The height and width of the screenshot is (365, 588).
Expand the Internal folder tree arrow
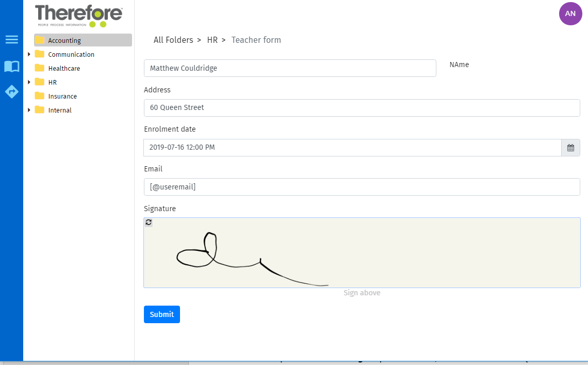click(29, 110)
